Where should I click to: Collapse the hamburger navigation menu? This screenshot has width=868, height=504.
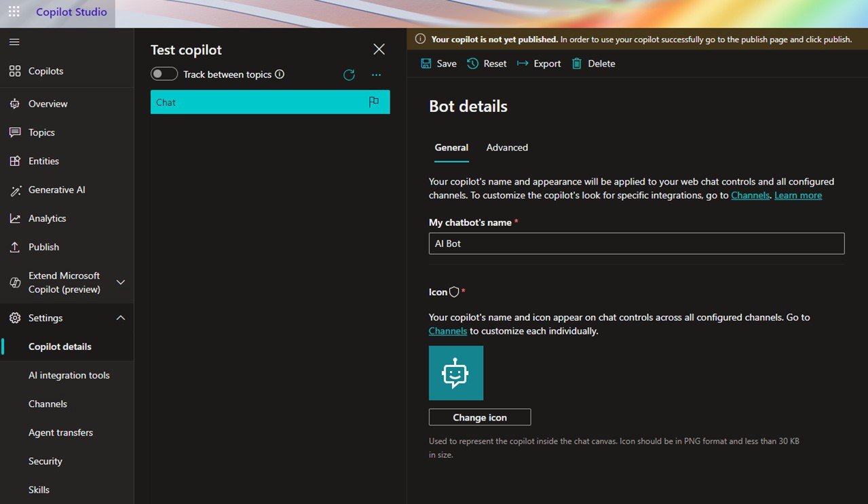pos(14,42)
